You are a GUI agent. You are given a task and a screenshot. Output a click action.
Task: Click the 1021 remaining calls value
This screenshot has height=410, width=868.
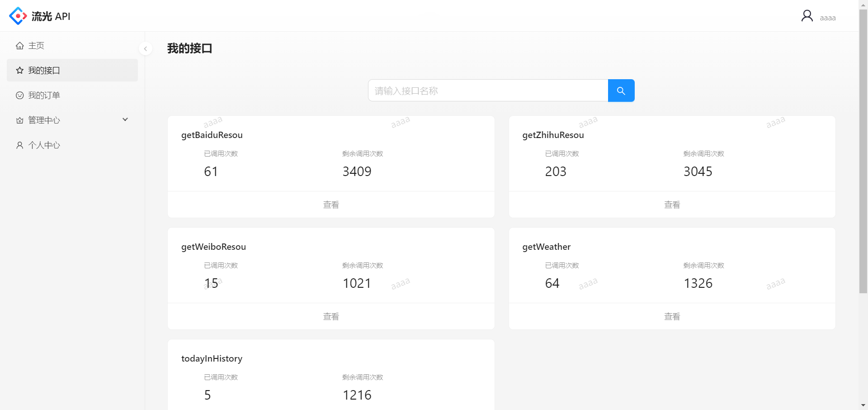[357, 283]
